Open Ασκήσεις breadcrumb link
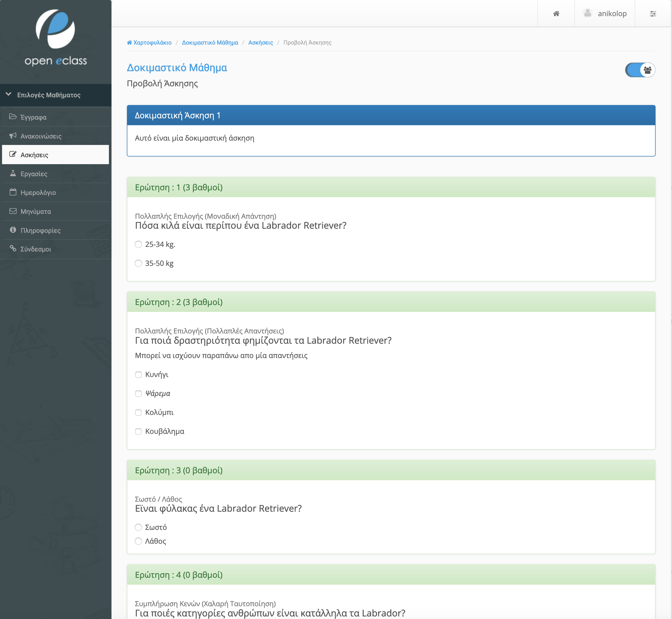The height and width of the screenshot is (619, 672). tap(260, 43)
